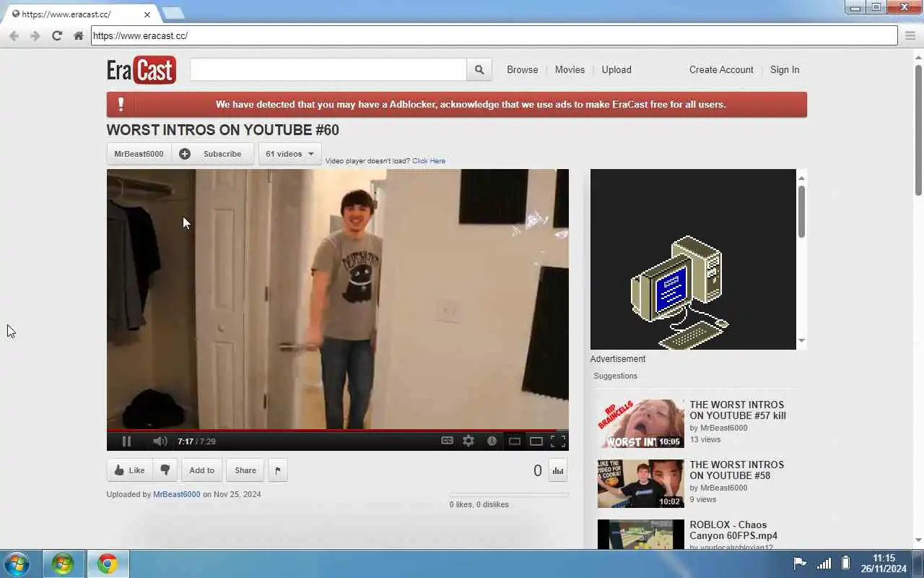Select the eracast.cc tab
This screenshot has width=924, height=578.
pos(79,14)
